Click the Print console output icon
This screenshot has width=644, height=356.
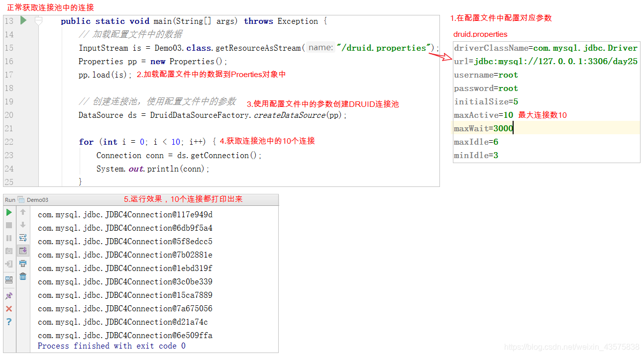click(23, 264)
